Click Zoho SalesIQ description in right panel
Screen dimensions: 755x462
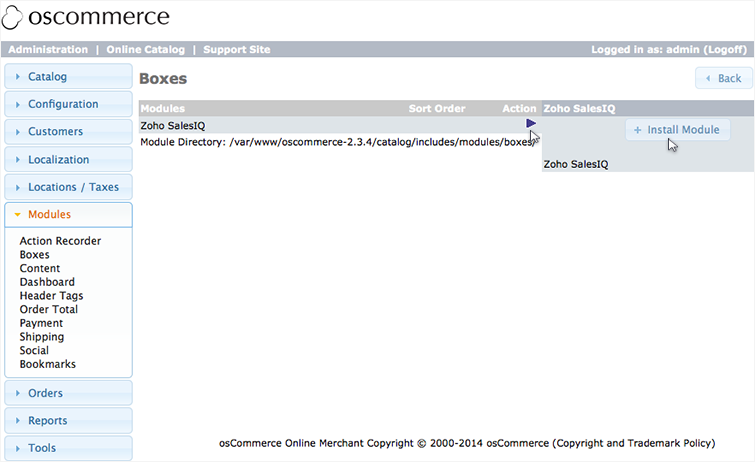tap(576, 164)
